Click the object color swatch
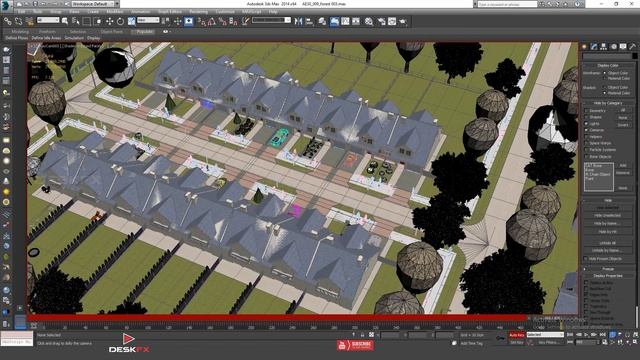 [x=634, y=56]
